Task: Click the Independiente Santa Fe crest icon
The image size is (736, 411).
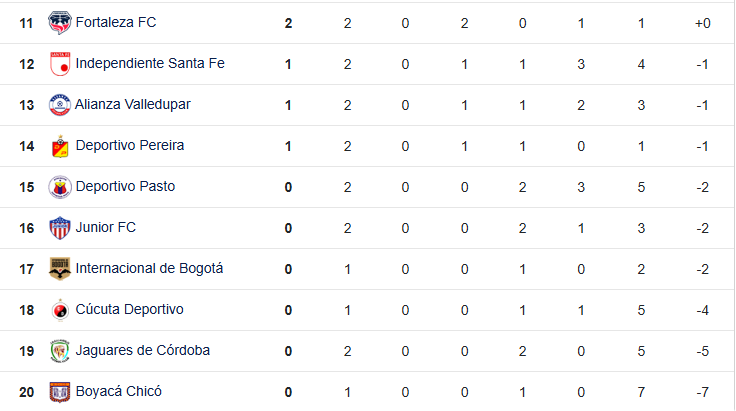Action: point(60,64)
